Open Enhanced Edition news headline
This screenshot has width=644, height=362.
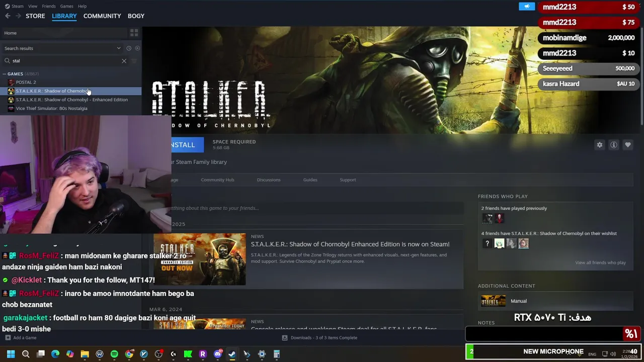point(350,244)
